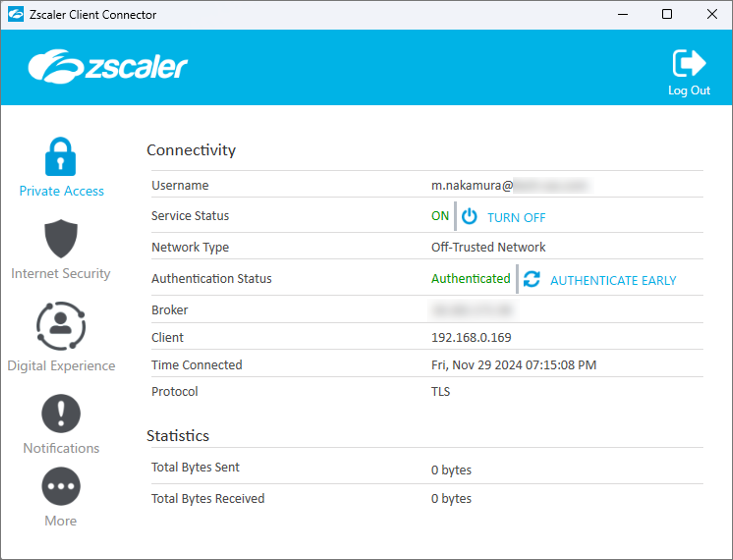Open the Private Access padlock icon
Image resolution: width=733 pixels, height=560 pixels.
pos(60,156)
